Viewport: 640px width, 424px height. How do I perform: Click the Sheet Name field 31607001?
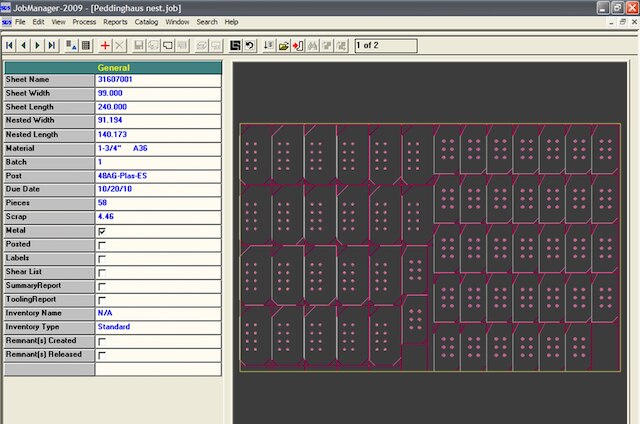point(115,79)
